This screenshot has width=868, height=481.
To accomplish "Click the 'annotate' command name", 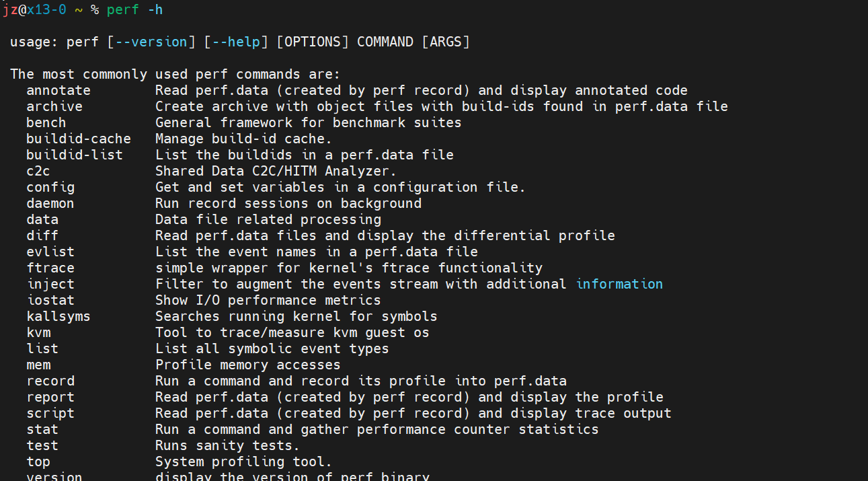I will click(x=58, y=90).
